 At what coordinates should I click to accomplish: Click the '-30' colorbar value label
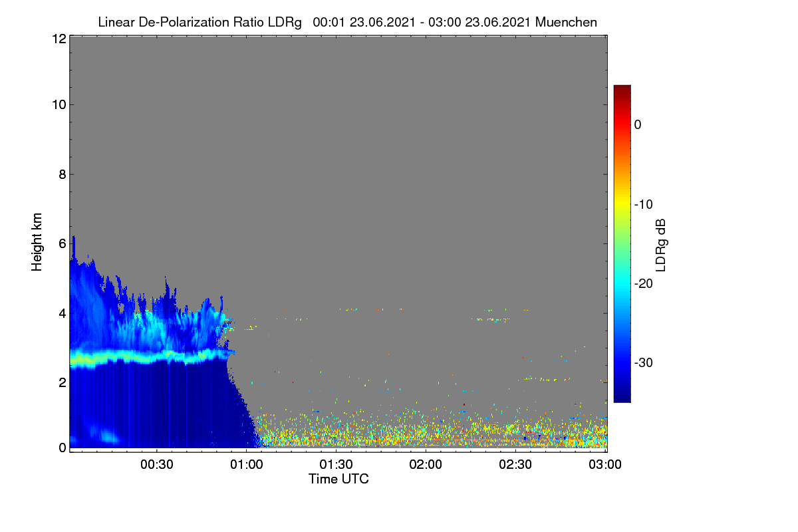[644, 362]
